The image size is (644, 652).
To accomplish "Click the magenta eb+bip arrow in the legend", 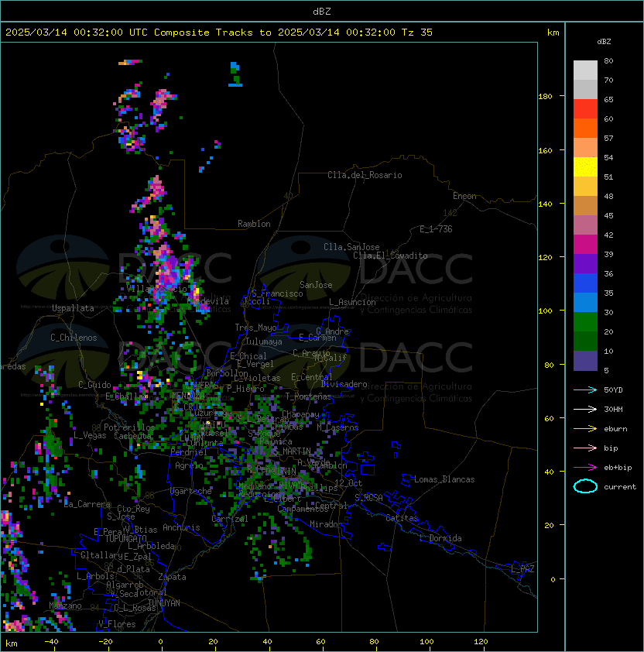I will (x=585, y=468).
